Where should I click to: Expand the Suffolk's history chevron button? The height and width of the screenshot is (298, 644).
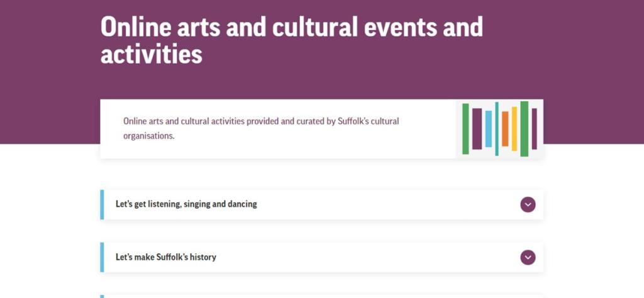(528, 257)
